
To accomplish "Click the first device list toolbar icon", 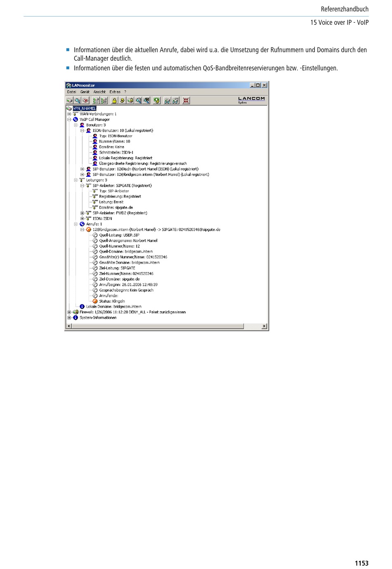I will click(x=96, y=100).
